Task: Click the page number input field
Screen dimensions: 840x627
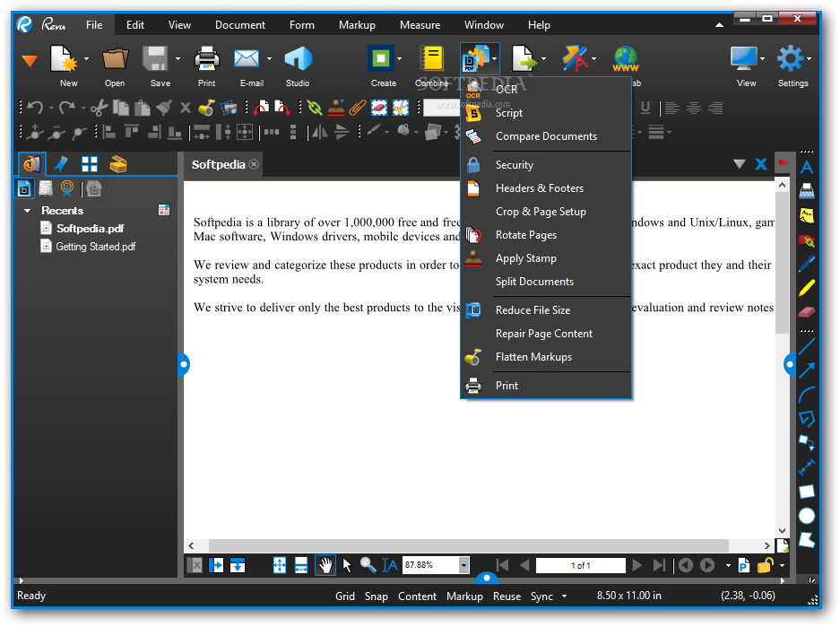Action: point(581,565)
